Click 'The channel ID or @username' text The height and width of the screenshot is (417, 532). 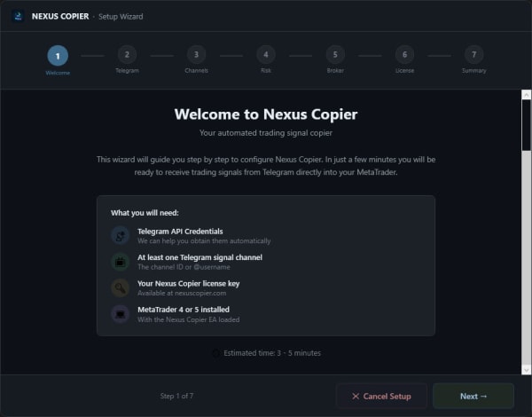pos(184,267)
